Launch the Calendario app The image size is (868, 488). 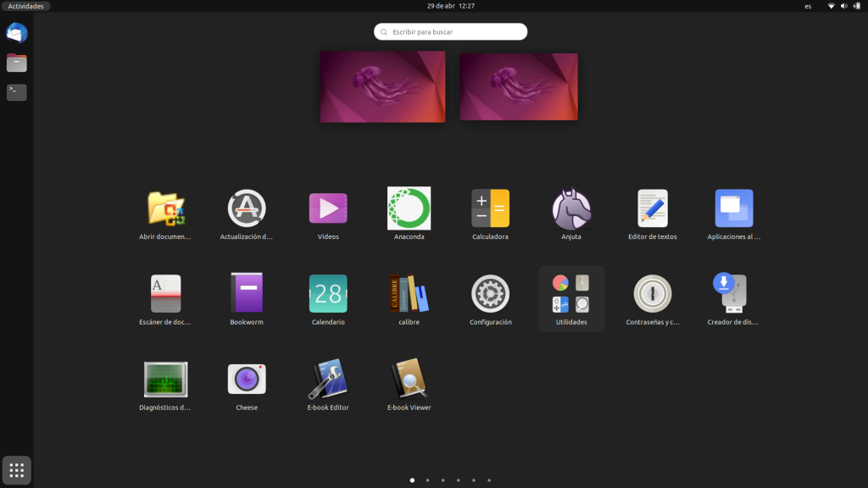click(327, 293)
